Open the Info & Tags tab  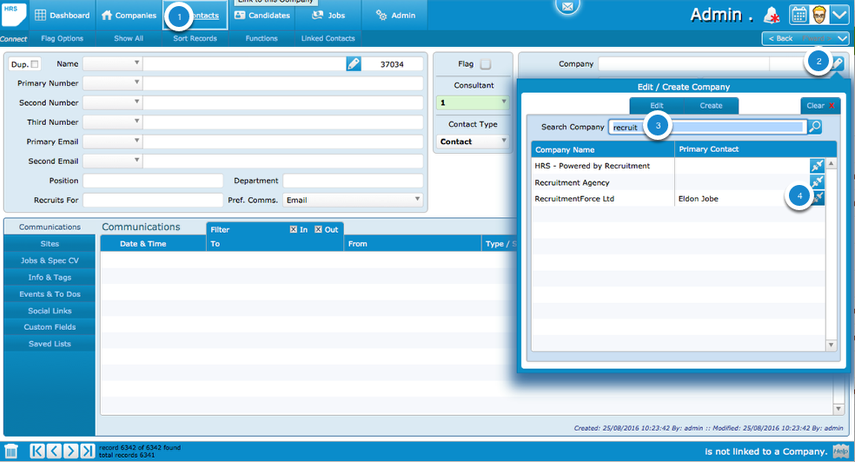50,277
